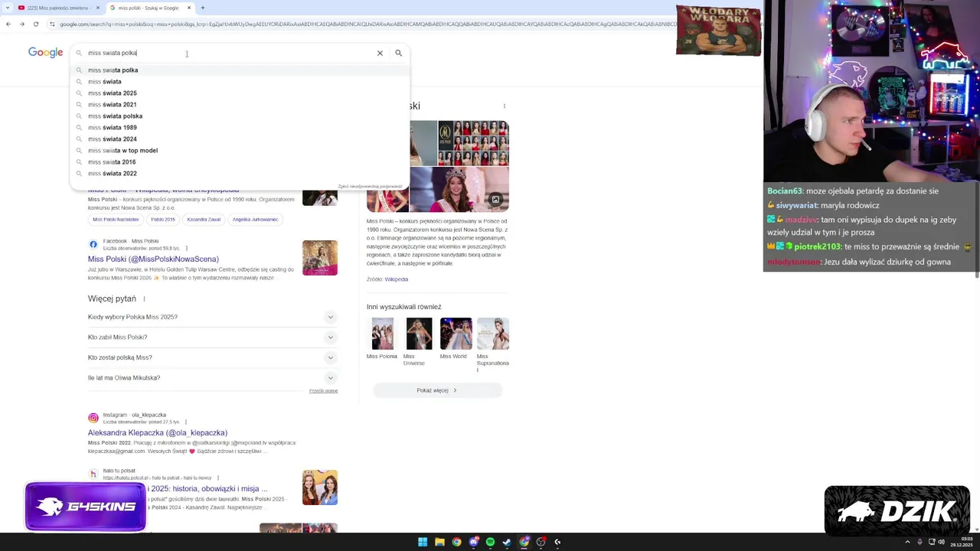Screen dimensions: 980x551
Task: Go to the Google logo homepage
Action: (x=45, y=52)
